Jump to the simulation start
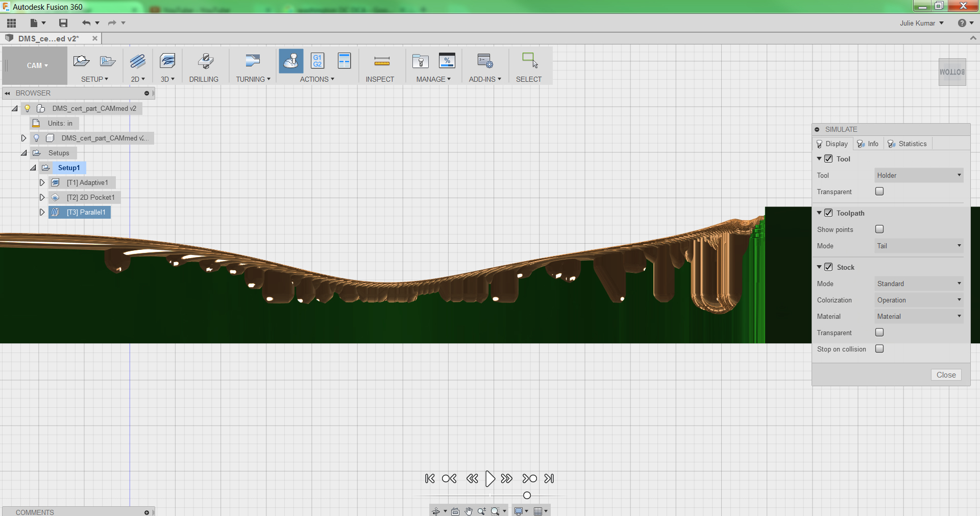The width and height of the screenshot is (980, 516). [430, 479]
